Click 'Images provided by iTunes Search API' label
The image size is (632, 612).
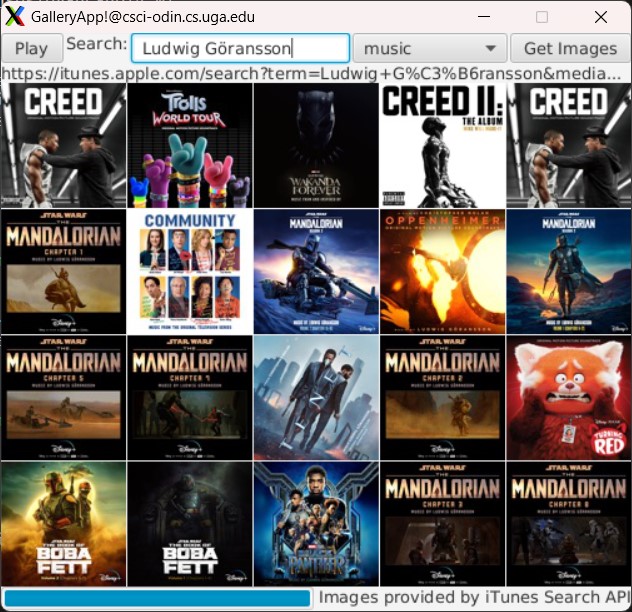pyautogui.click(x=474, y=597)
